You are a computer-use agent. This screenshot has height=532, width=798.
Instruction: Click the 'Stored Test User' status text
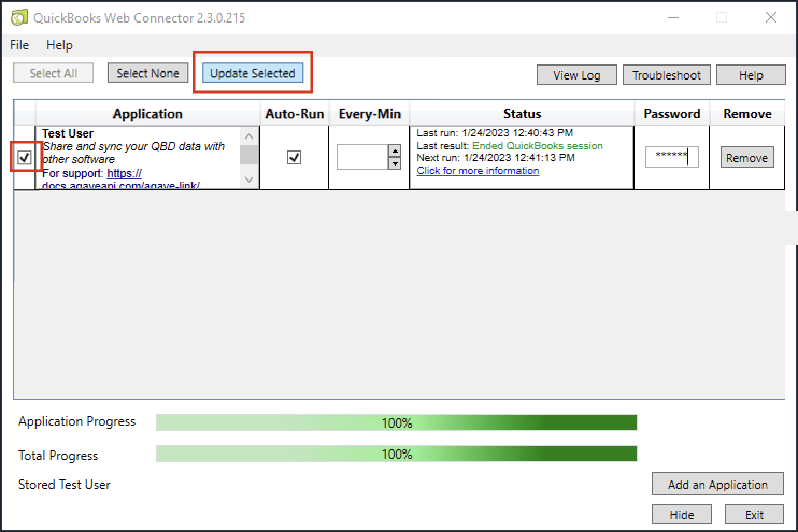tap(65, 485)
